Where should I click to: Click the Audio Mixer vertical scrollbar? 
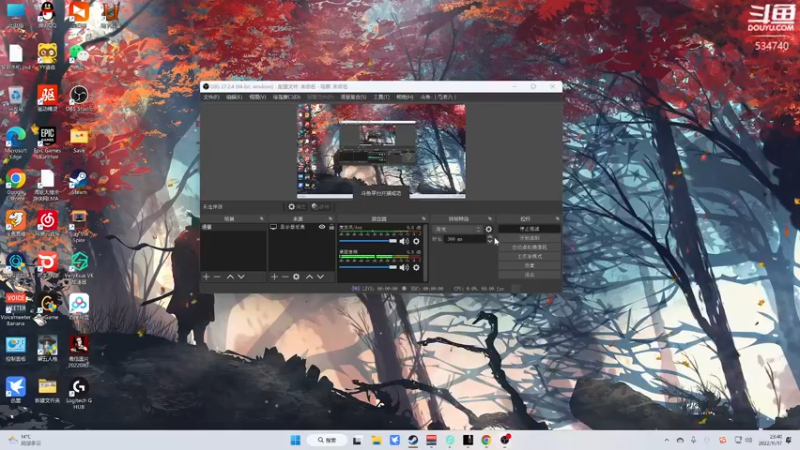pos(426,252)
